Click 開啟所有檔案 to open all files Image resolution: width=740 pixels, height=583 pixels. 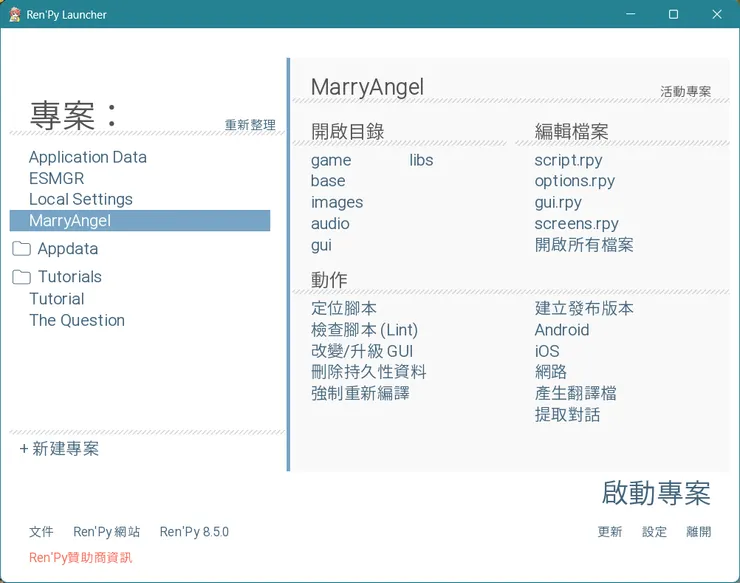(584, 245)
